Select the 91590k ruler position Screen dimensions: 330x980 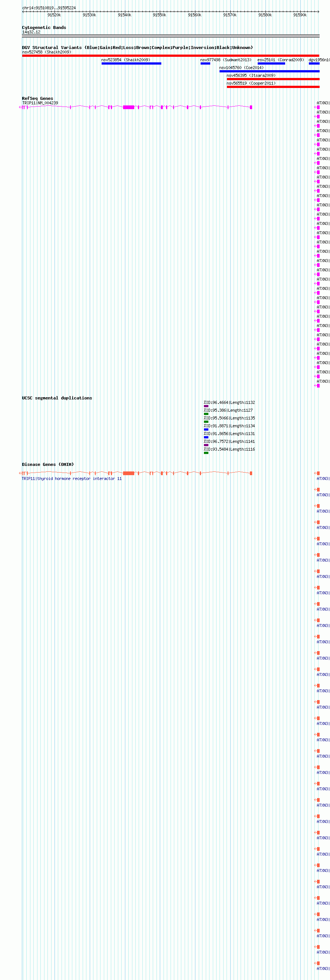(x=300, y=15)
